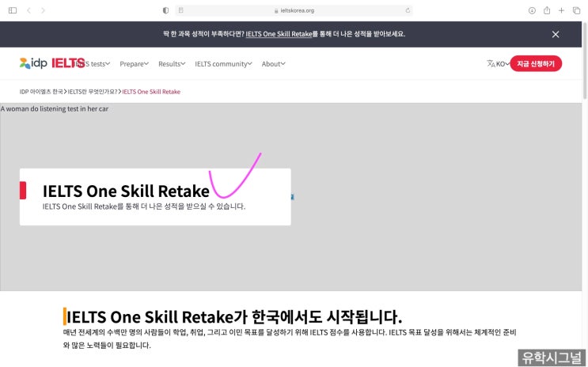
Task: Expand the Results menu
Action: point(172,64)
